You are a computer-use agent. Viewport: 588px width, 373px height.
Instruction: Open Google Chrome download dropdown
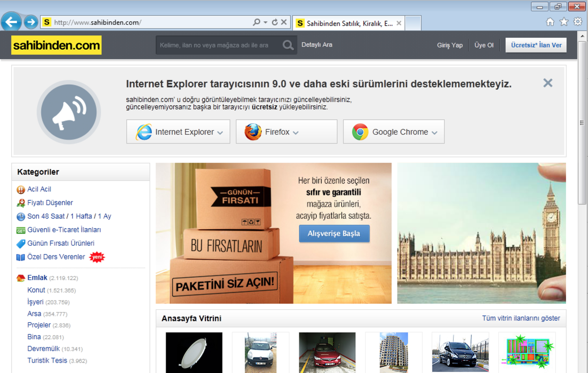pos(393,132)
